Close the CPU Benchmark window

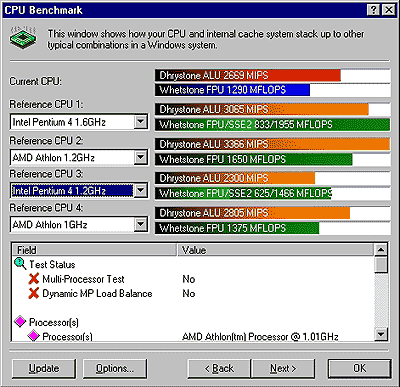(x=388, y=10)
